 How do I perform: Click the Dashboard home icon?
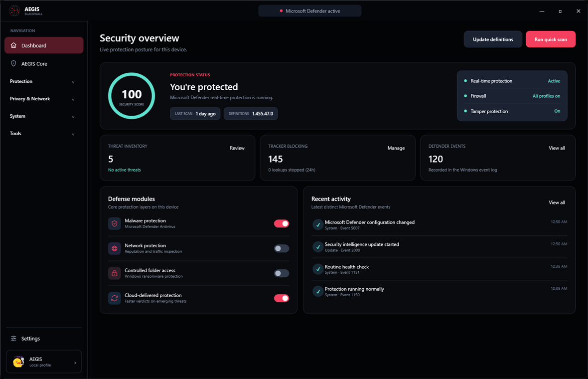coord(13,45)
